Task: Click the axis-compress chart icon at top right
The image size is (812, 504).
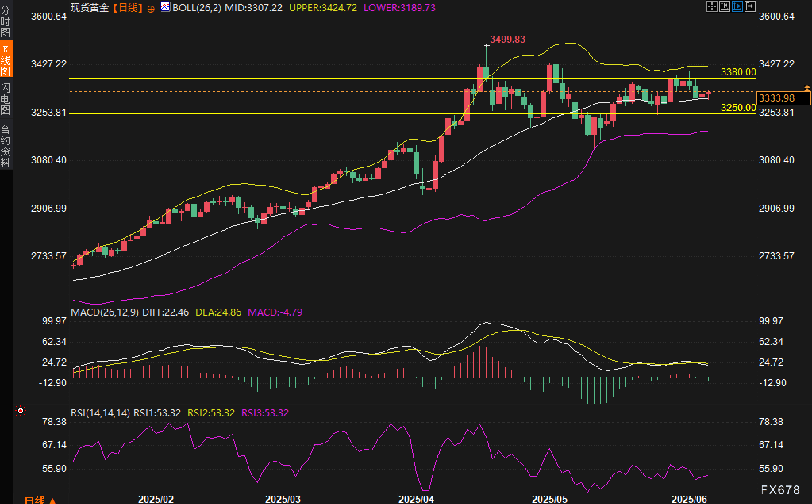Action: 725,6
